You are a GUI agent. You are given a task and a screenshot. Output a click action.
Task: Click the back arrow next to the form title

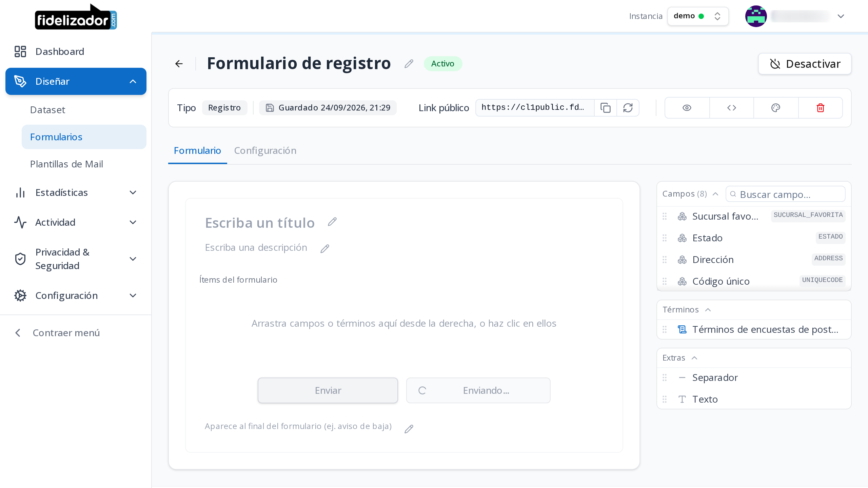pos(179,64)
